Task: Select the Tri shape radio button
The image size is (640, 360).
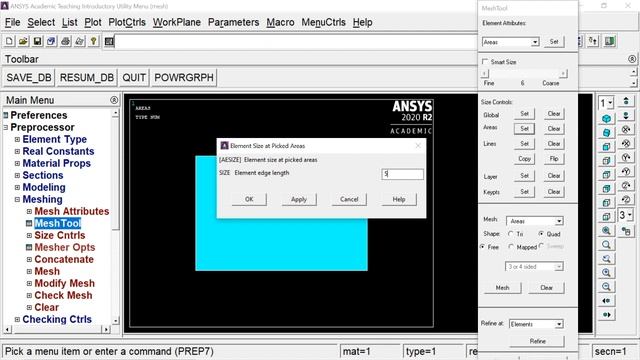Action: 511,234
